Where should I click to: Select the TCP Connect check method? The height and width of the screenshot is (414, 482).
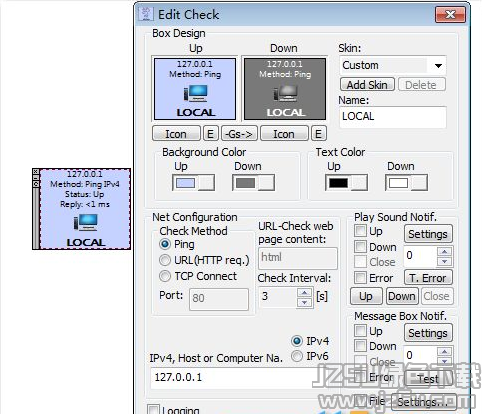point(165,276)
